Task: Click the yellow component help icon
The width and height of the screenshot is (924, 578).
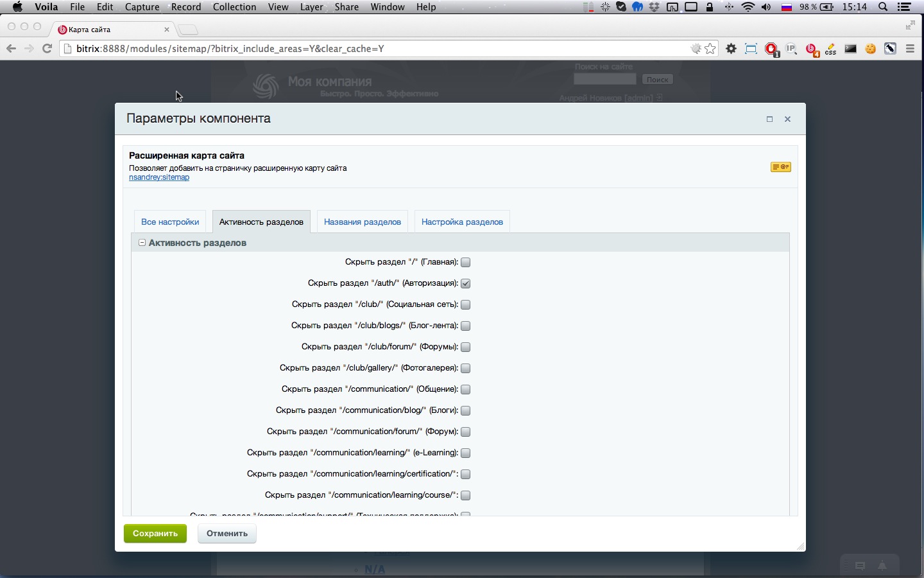Action: [x=780, y=167]
